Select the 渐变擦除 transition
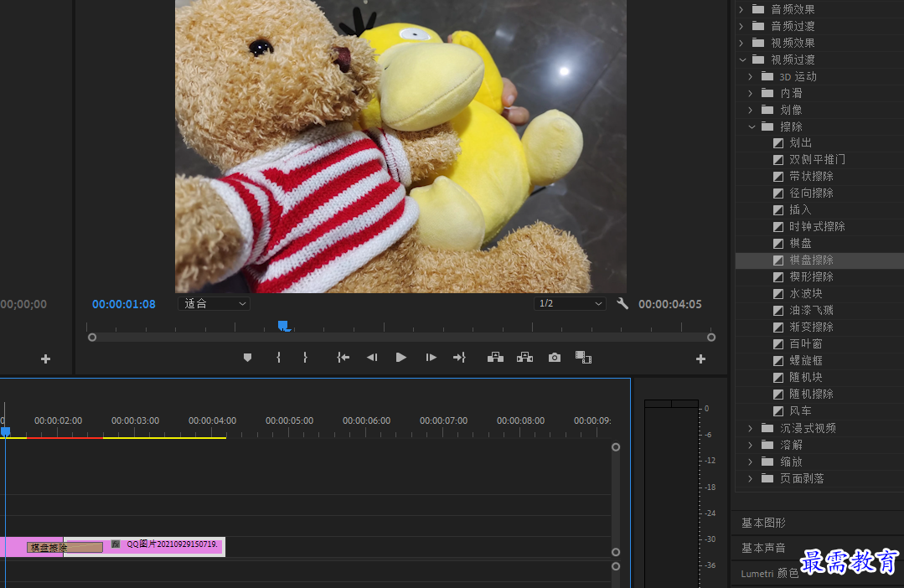Screen dimensions: 904x588 tap(811, 327)
